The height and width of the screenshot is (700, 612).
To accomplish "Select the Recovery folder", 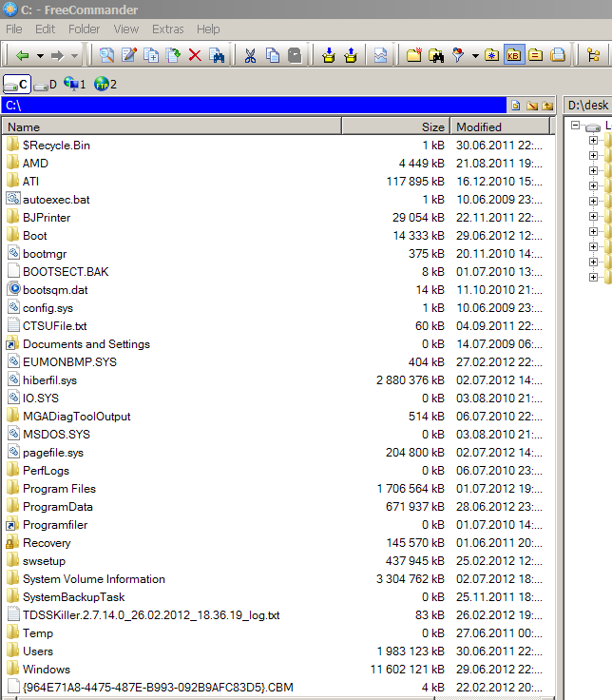I will 47,543.
